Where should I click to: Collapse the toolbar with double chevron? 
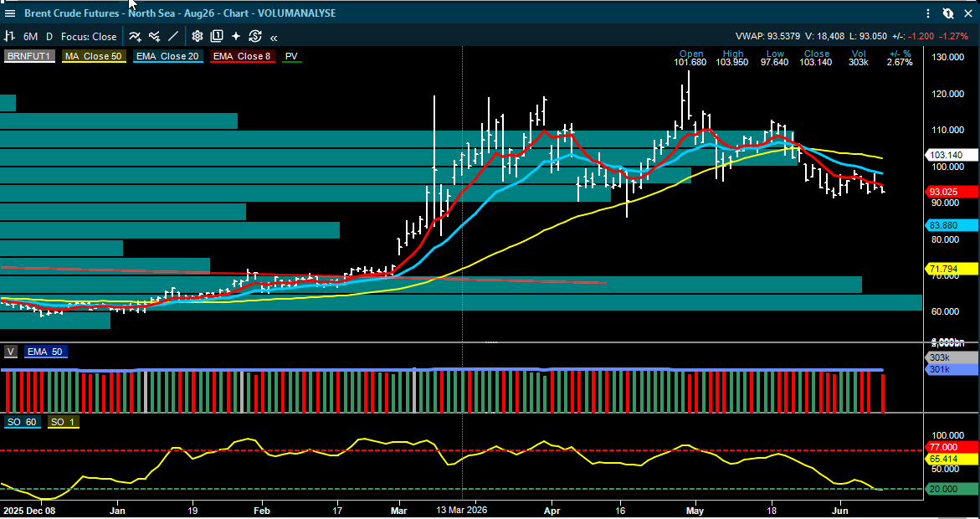click(x=274, y=38)
